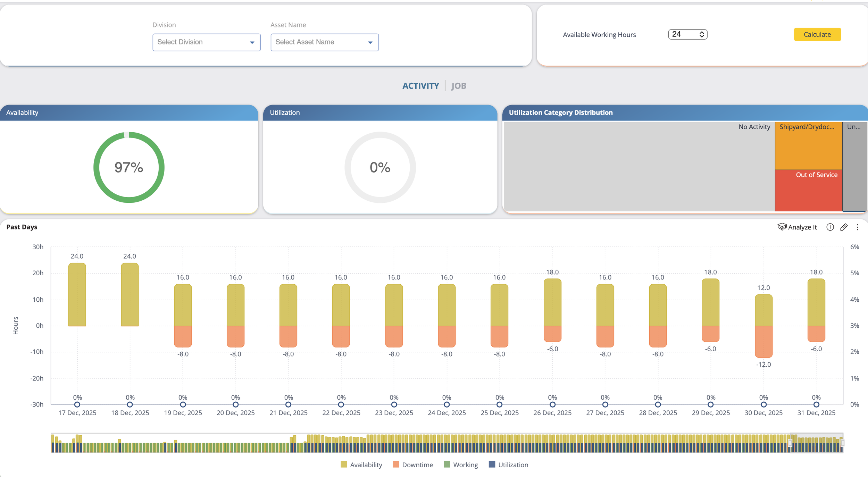The height and width of the screenshot is (477, 868).
Task: Click the 17 Dec availability bar
Action: tap(77, 294)
